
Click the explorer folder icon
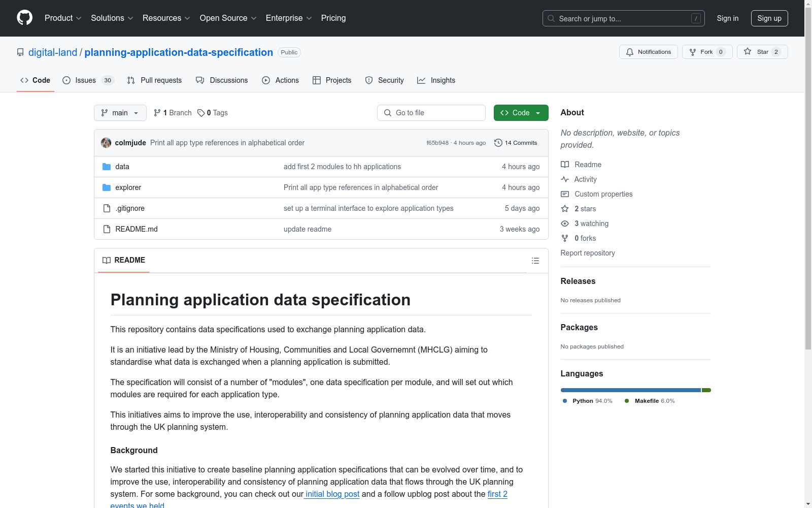coord(107,187)
